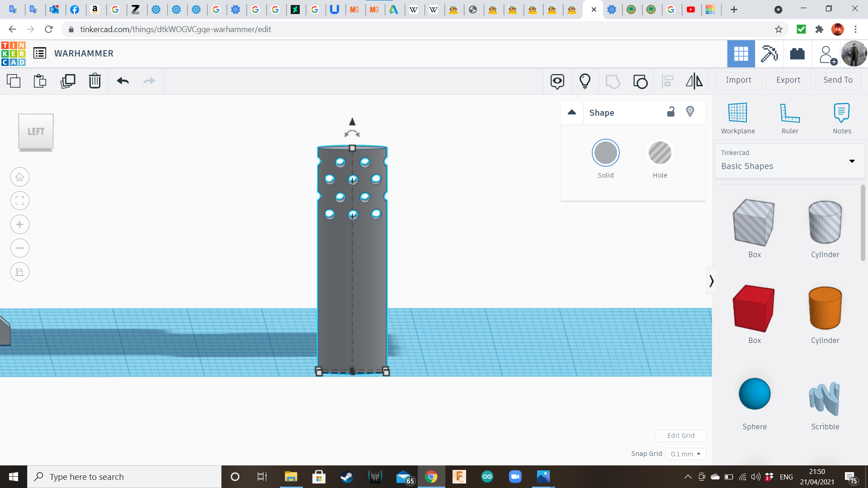Click the Solid color swatch
The image size is (868, 488).
click(605, 153)
